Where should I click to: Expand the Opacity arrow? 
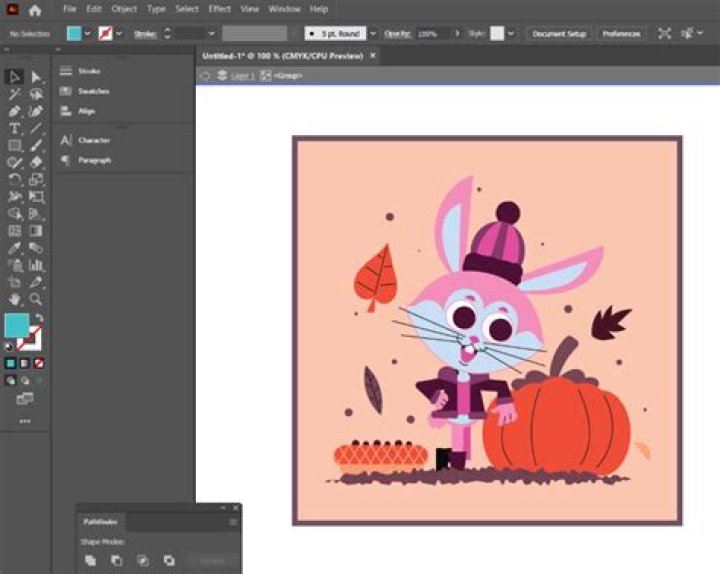[457, 34]
